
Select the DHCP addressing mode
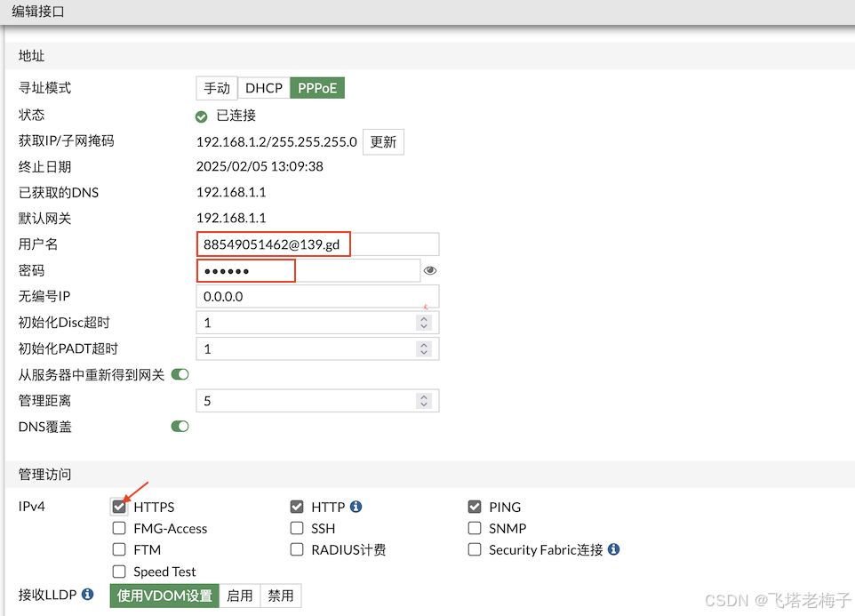[264, 88]
